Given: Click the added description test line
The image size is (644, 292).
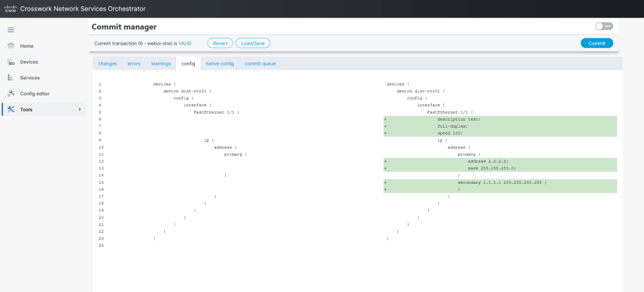Looking at the screenshot, I should click(459, 119).
